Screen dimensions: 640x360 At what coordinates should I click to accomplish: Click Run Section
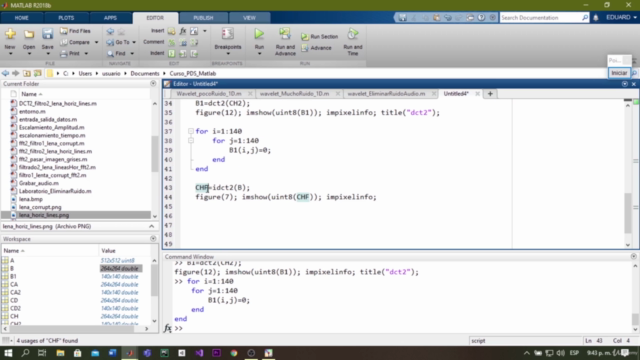point(320,37)
